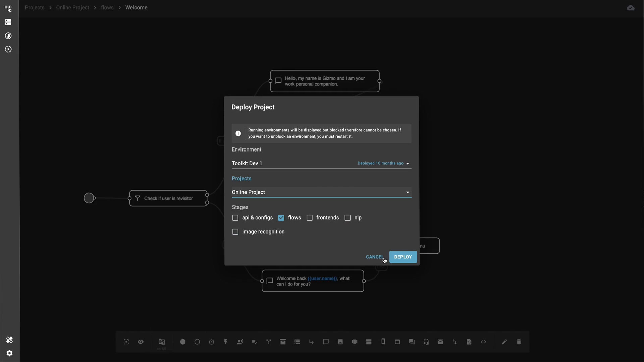Image resolution: width=644 pixels, height=362 pixels.
Task: Select the email envelope node tool
Action: 440,342
